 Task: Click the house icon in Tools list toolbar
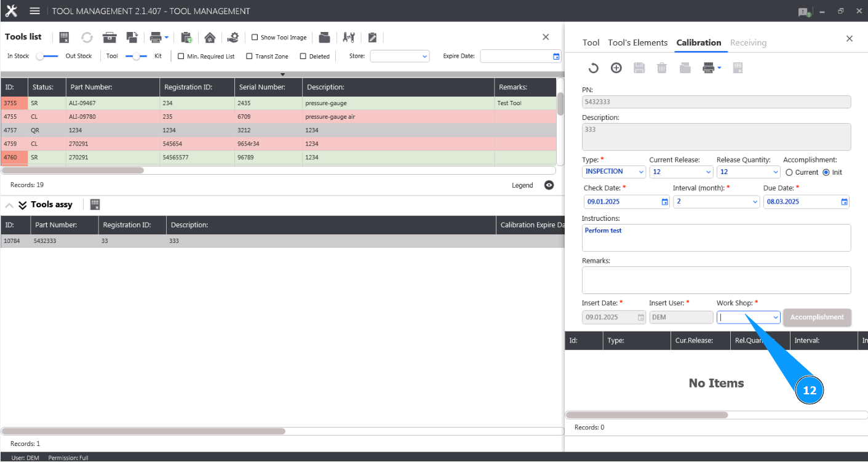click(x=210, y=38)
